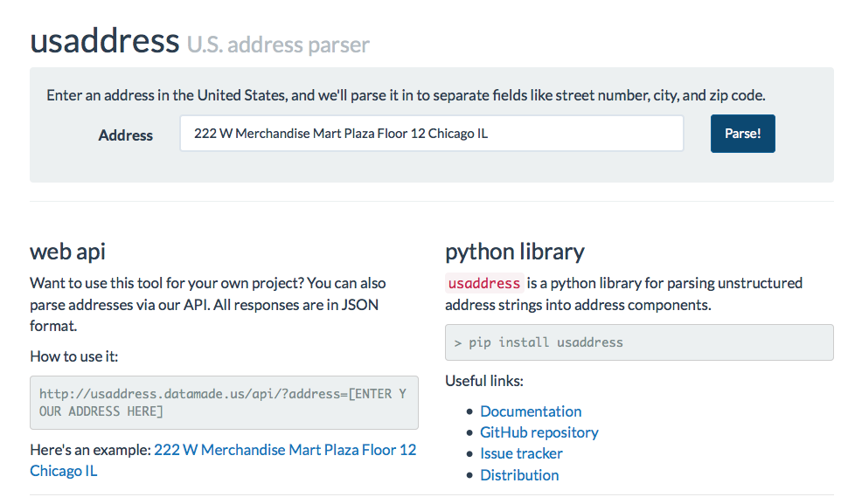Click the API URL code block
848x504 pixels.
click(x=224, y=403)
